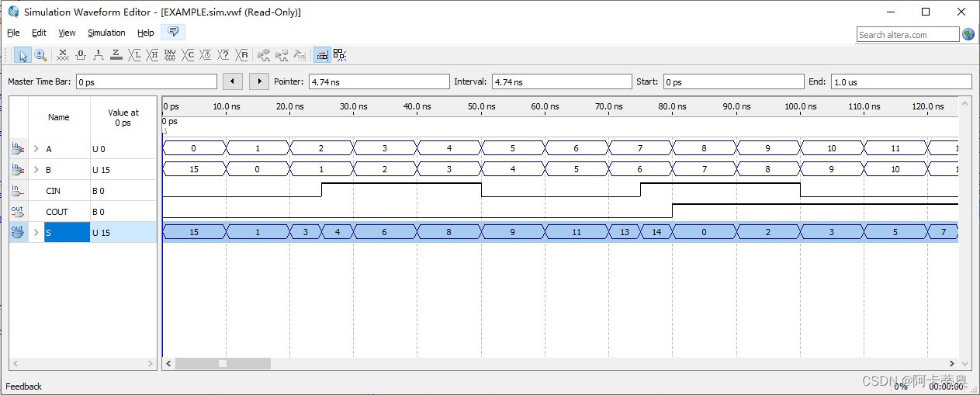Apply Weak Low (L) to signal
The image size is (980, 395).
pyautogui.click(x=134, y=55)
